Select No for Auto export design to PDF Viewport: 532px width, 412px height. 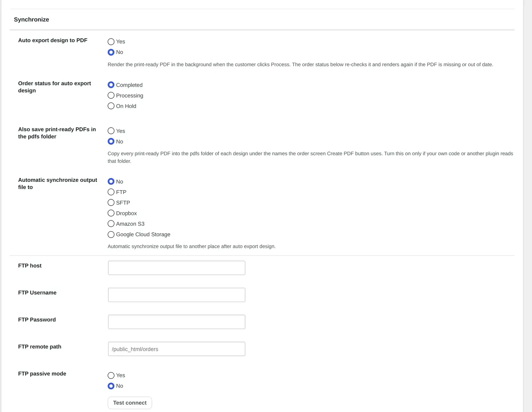pyautogui.click(x=111, y=52)
